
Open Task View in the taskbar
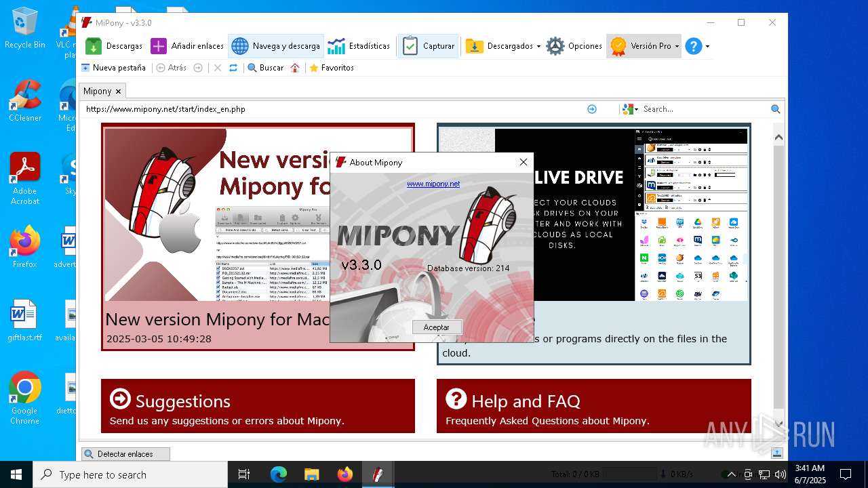[244, 474]
